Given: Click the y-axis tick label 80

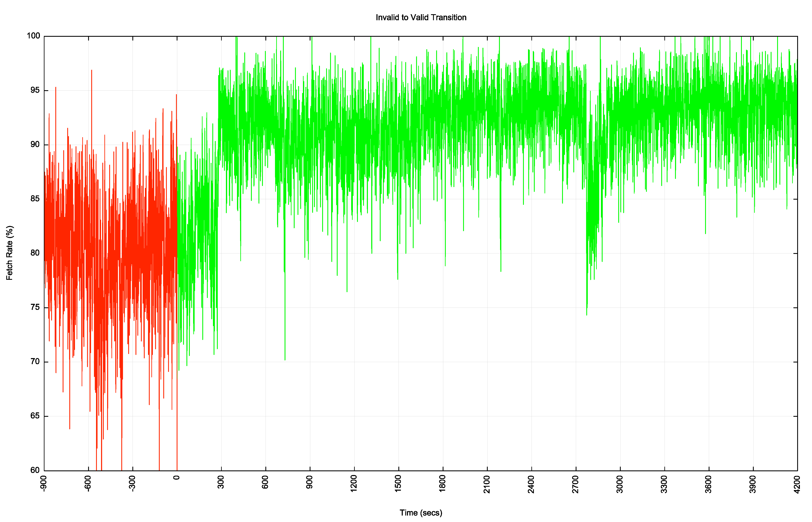Looking at the screenshot, I should coord(35,253).
